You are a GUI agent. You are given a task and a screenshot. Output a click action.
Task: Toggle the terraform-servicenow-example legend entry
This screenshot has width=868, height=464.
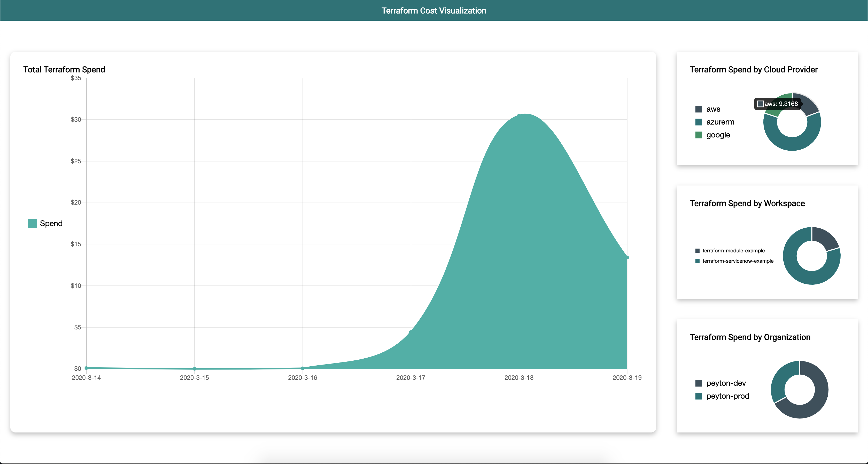point(738,261)
